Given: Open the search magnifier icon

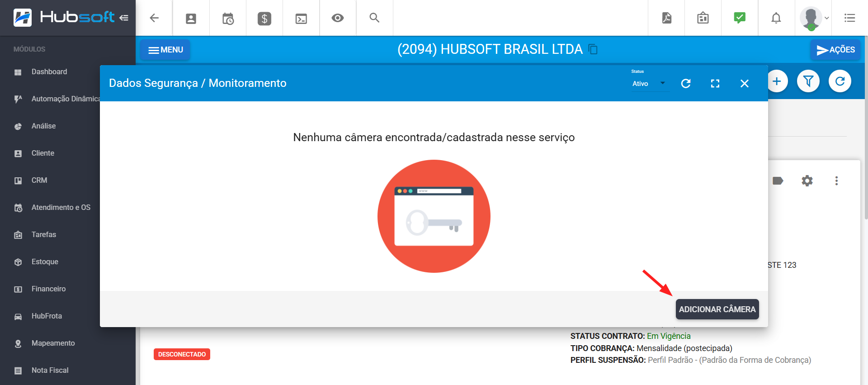Looking at the screenshot, I should 374,18.
